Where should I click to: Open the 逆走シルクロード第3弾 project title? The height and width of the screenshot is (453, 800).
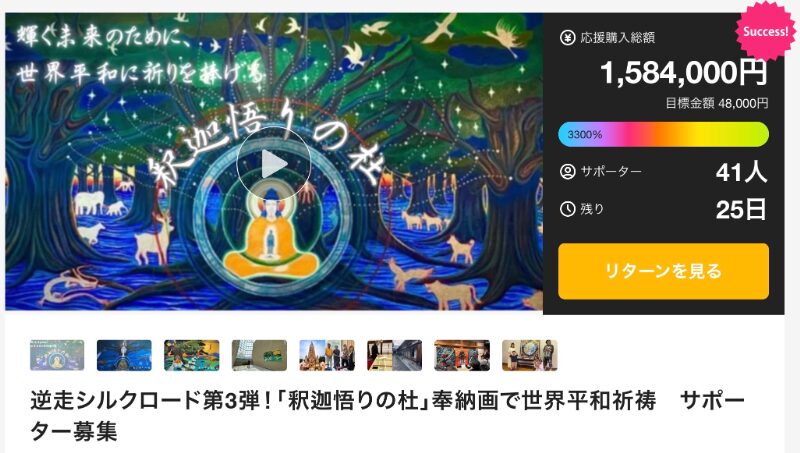(388, 416)
